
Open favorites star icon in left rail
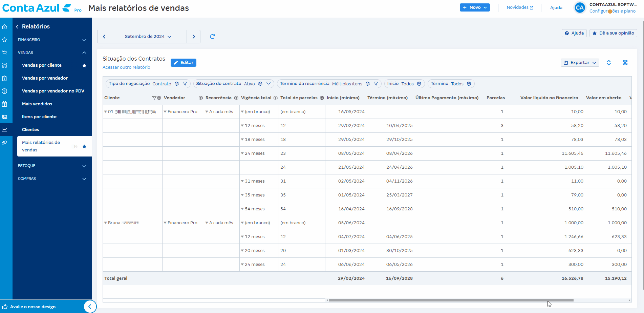click(x=4, y=40)
